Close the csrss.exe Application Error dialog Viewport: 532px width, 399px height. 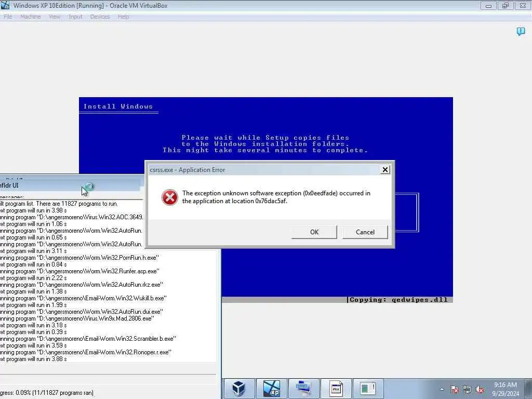[385, 170]
